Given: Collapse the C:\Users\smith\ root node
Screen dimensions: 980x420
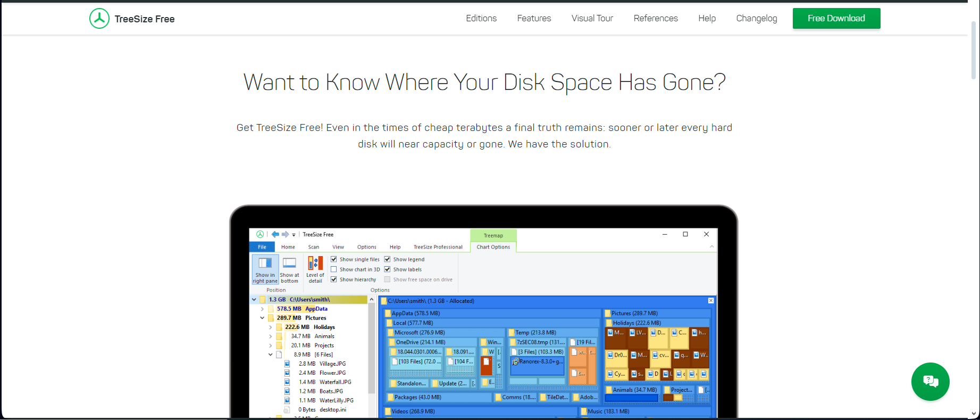Looking at the screenshot, I should point(254,300).
